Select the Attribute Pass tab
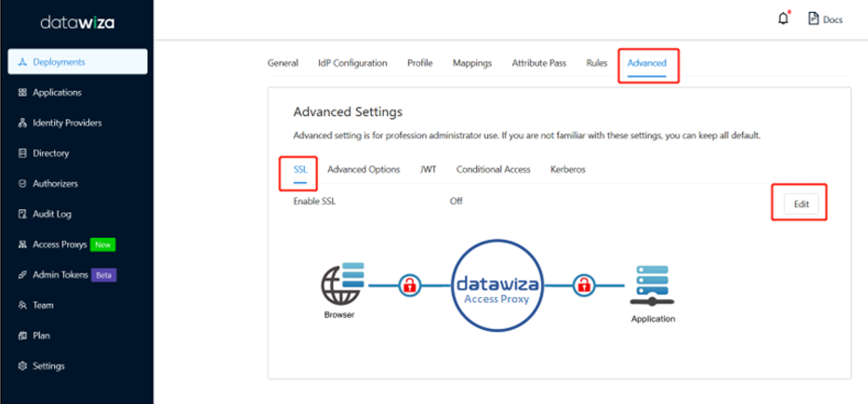The width and height of the screenshot is (868, 404). pos(539,63)
